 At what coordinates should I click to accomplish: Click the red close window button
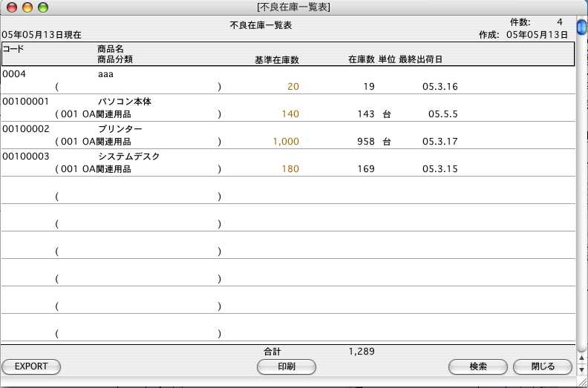coord(11,7)
